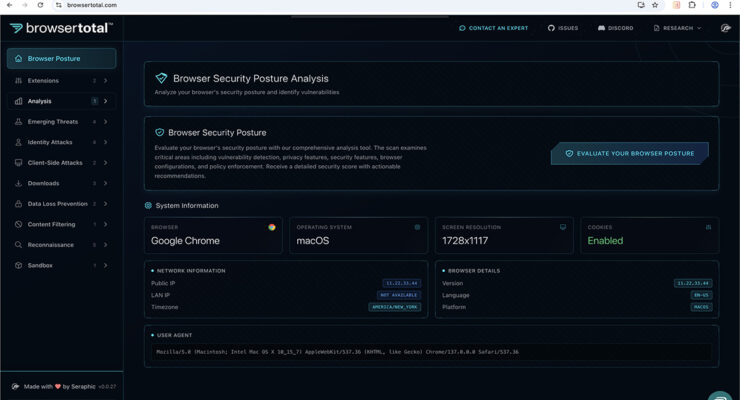Viewport: 740px width, 400px height.
Task: Click the Sandbox cube icon
Action: (18, 265)
